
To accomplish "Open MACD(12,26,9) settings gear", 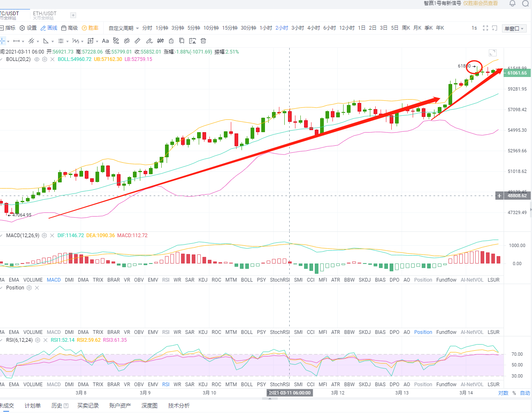I will click(44, 235).
